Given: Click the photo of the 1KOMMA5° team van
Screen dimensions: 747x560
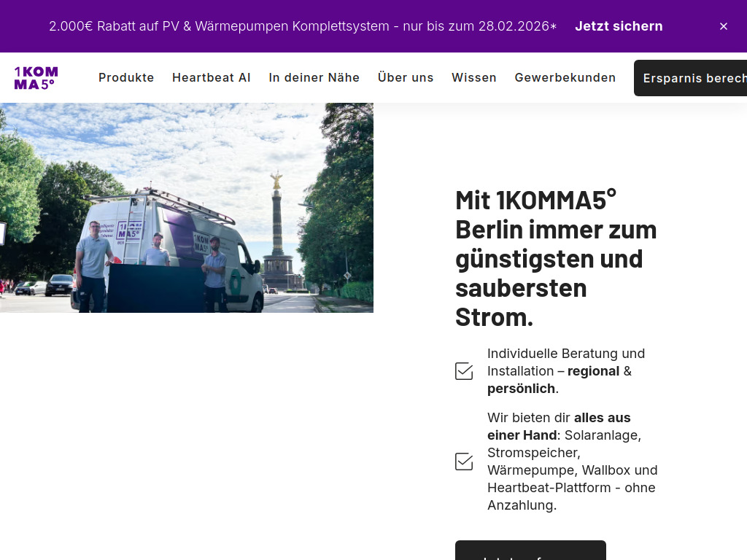Looking at the screenshot, I should (x=187, y=208).
